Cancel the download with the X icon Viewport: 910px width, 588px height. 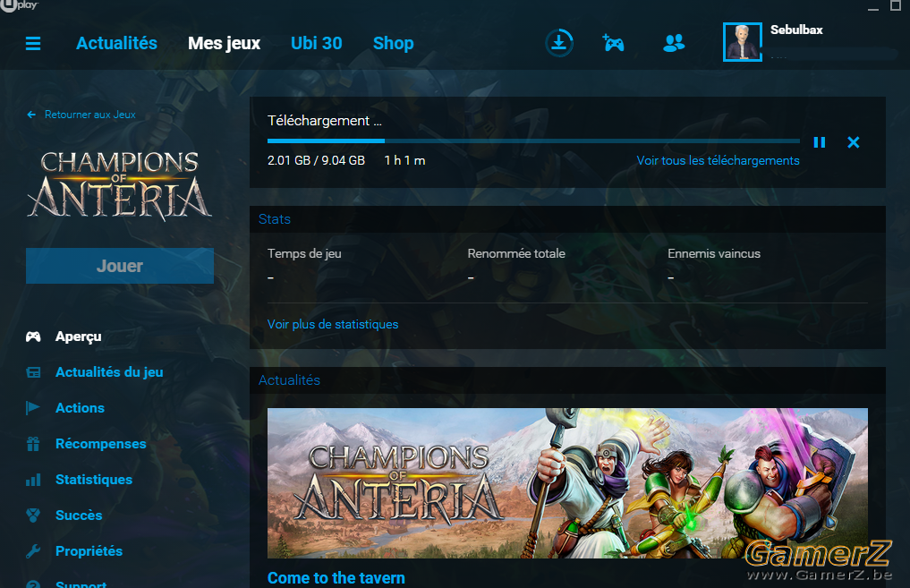(x=853, y=142)
